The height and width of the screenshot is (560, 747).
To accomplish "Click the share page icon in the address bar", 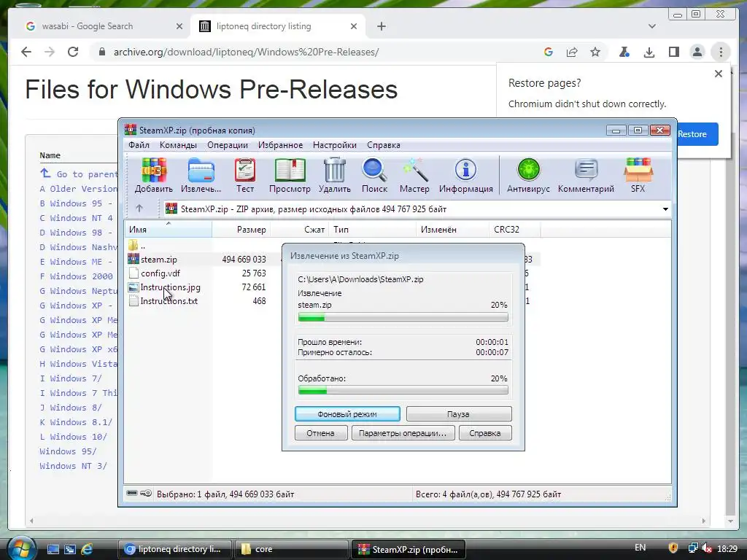I will tap(572, 52).
